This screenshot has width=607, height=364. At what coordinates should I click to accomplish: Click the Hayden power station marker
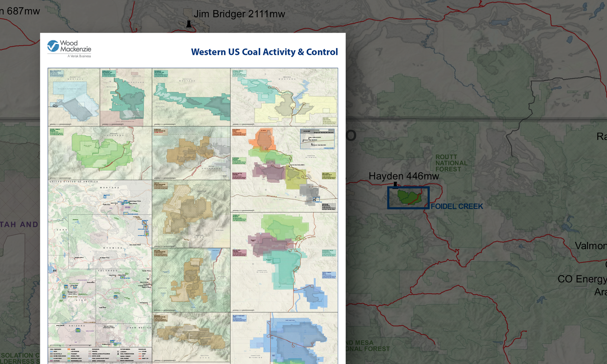tap(395, 184)
